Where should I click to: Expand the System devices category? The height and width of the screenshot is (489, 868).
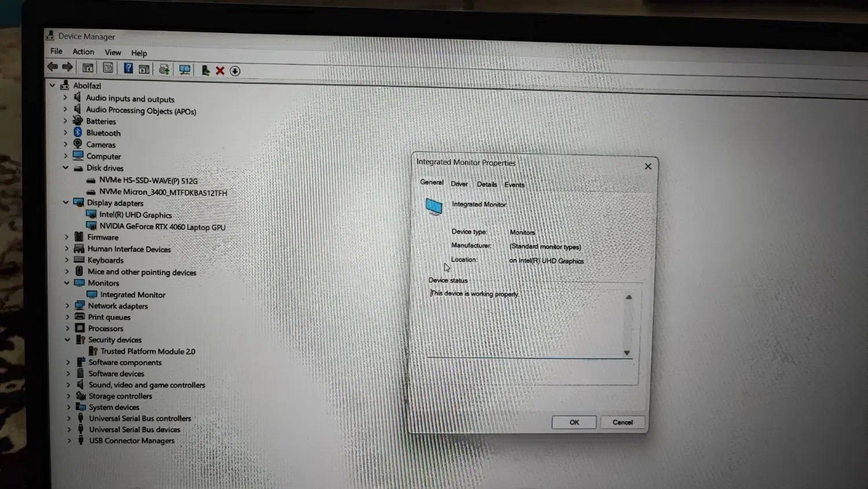coord(68,407)
